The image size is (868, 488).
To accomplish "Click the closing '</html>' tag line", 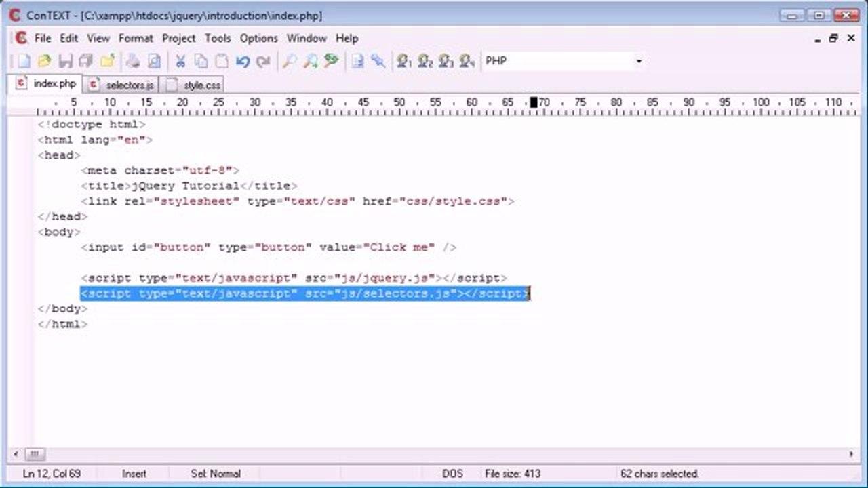I will point(62,324).
